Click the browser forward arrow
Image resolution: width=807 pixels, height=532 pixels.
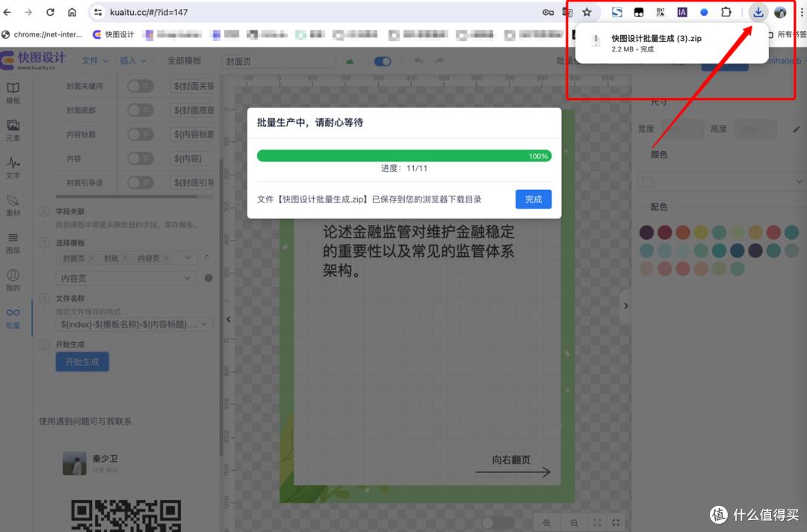[x=28, y=12]
